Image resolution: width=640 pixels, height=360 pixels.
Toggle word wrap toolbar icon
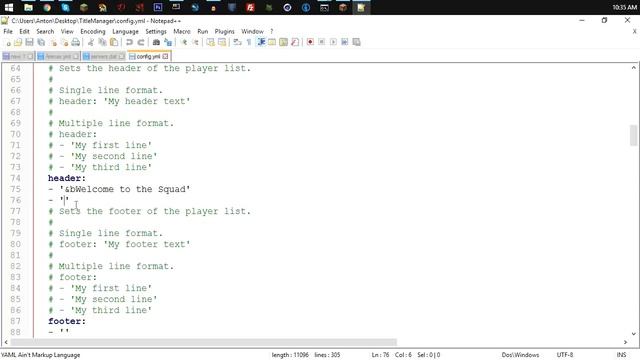(x=237, y=42)
